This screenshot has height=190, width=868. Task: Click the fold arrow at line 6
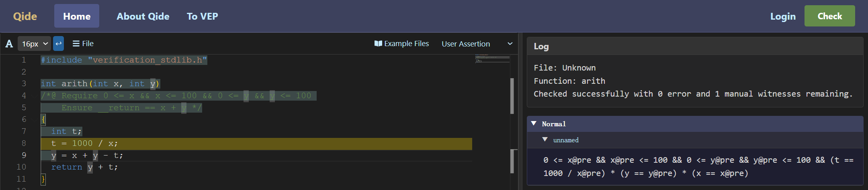[34, 119]
